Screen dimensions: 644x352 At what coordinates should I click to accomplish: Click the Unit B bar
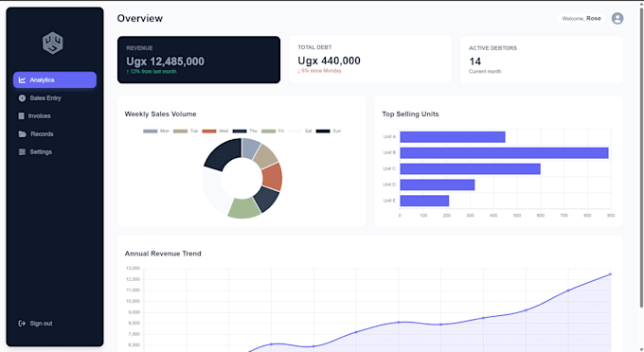coord(505,153)
